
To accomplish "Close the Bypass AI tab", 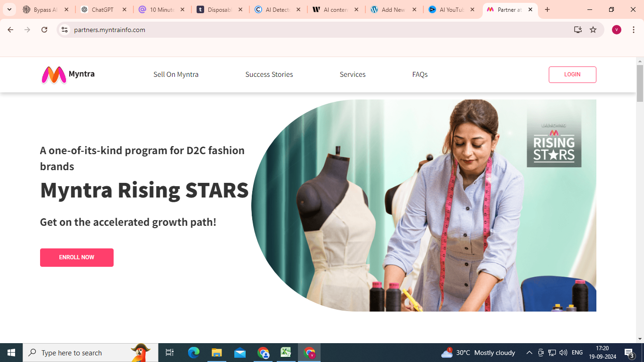I will coord(66,9).
